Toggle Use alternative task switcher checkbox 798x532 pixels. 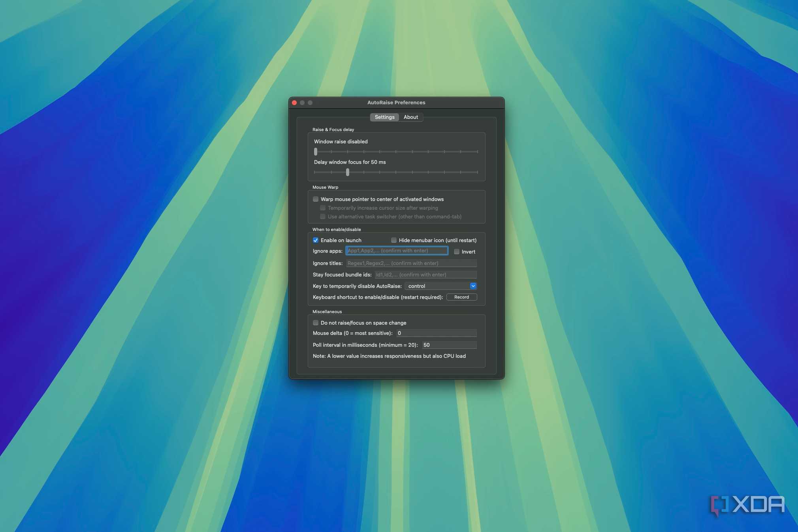point(323,216)
